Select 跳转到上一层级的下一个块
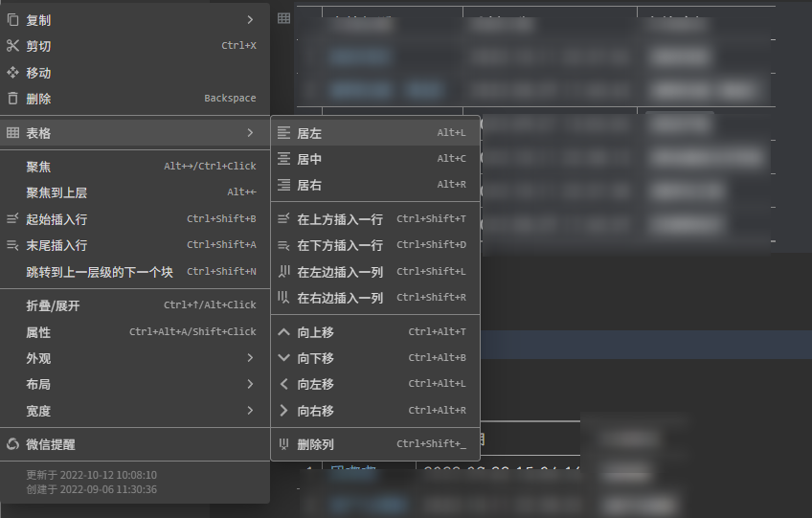The image size is (812, 518). [x=135, y=271]
